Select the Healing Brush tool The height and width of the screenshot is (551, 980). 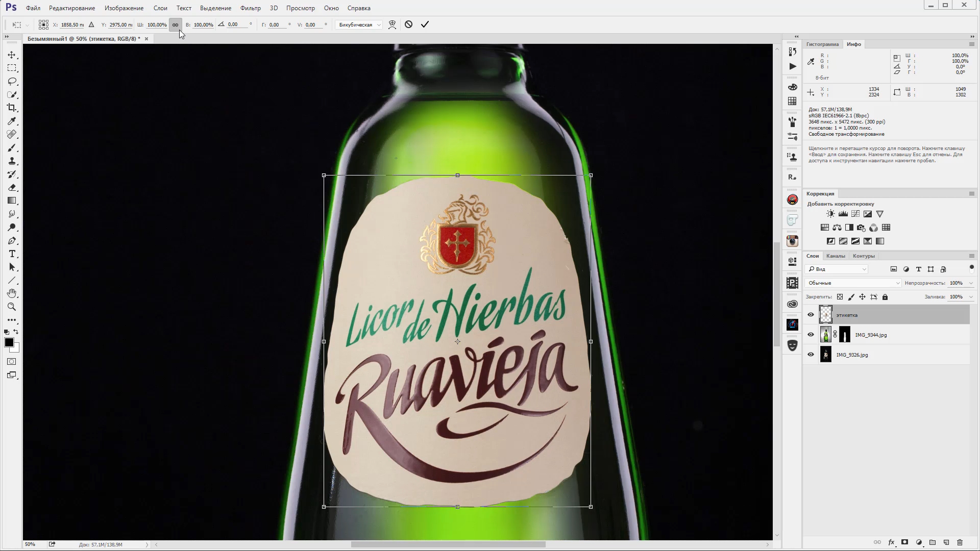click(x=12, y=134)
